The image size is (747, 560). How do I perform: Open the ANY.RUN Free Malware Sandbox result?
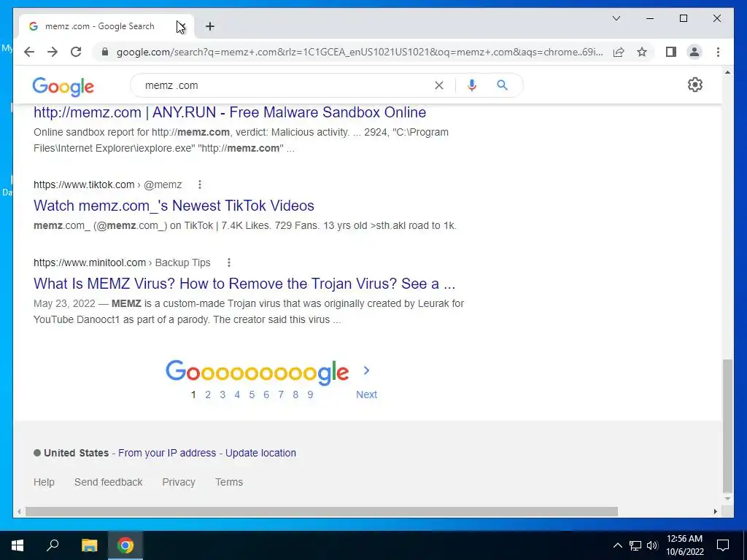point(230,112)
